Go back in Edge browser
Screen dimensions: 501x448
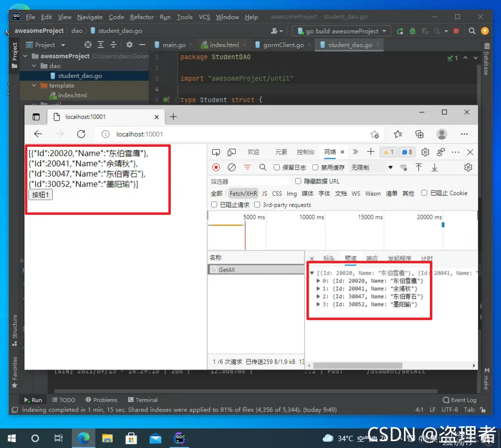[x=38, y=134]
